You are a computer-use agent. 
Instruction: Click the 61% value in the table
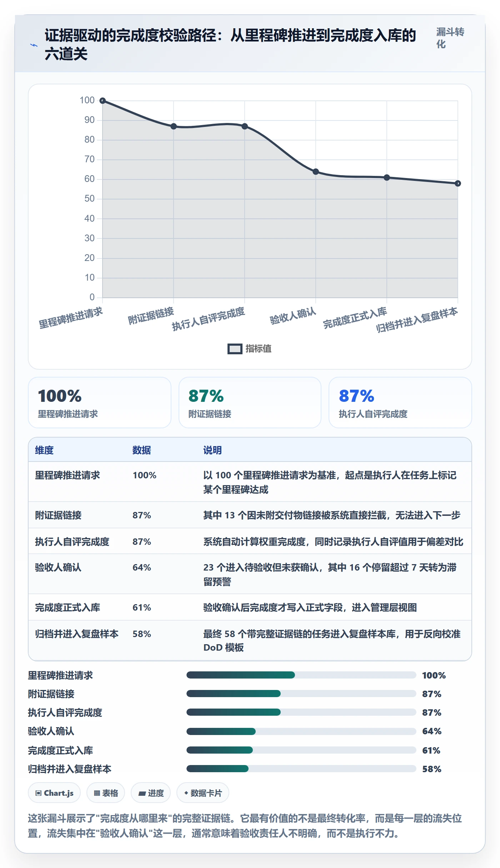142,607
